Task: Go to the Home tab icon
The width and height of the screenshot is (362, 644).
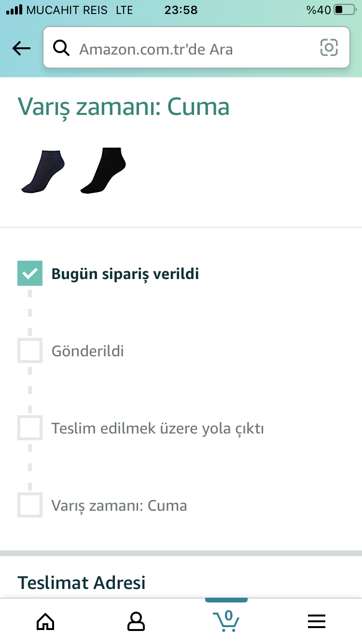Action: (45, 621)
